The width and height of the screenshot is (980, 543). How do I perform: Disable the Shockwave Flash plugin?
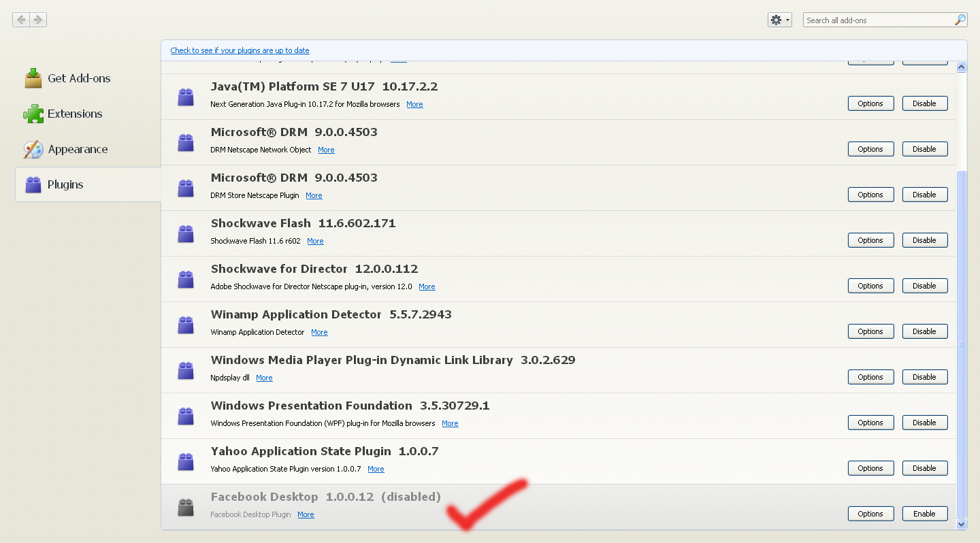(x=924, y=240)
